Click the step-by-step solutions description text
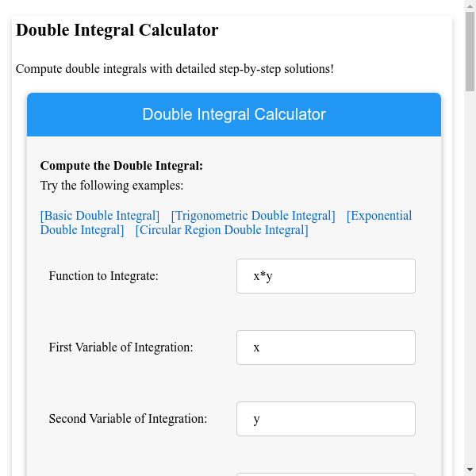476x476 pixels. 175,69
